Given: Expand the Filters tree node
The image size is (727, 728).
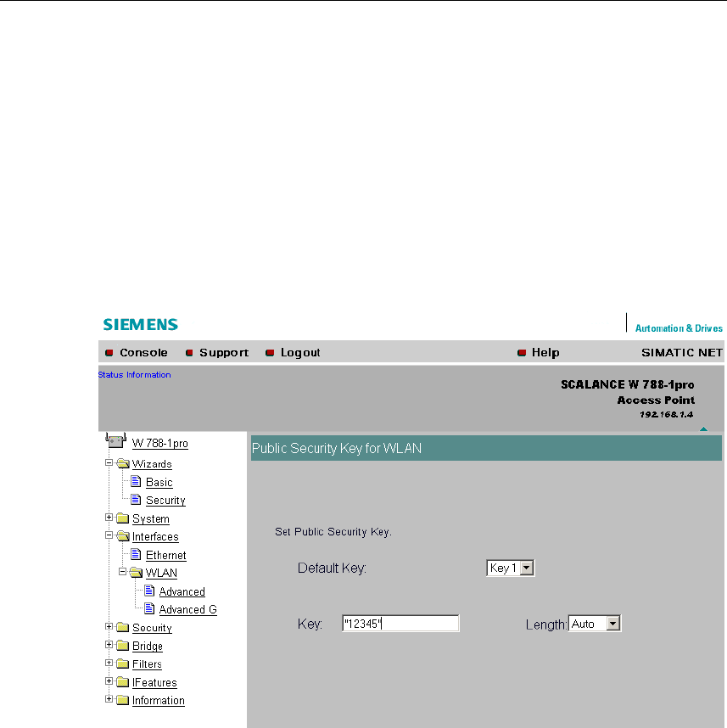Looking at the screenshot, I should [109, 663].
